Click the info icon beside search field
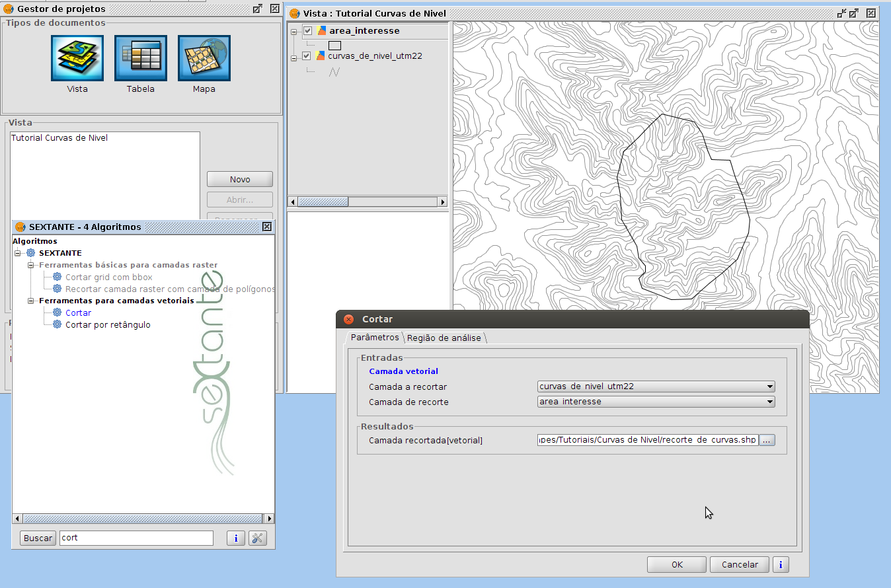Viewport: 891px width, 588px height. click(236, 538)
